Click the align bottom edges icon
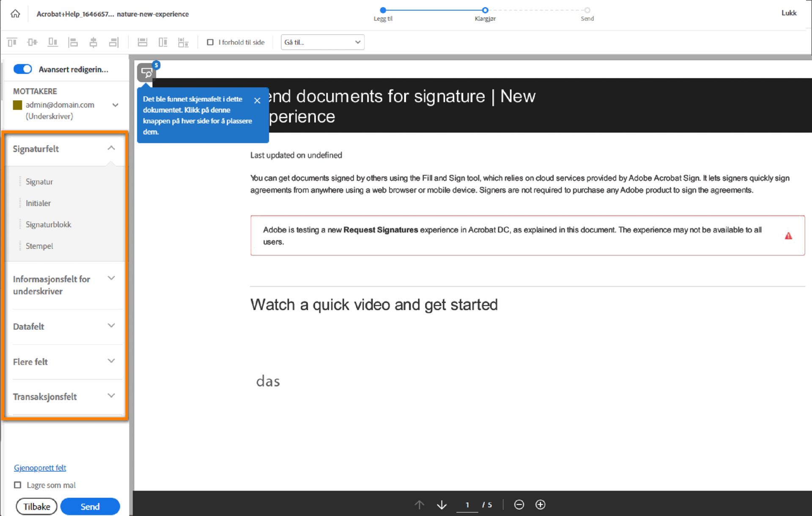The image size is (812, 516). coord(52,42)
